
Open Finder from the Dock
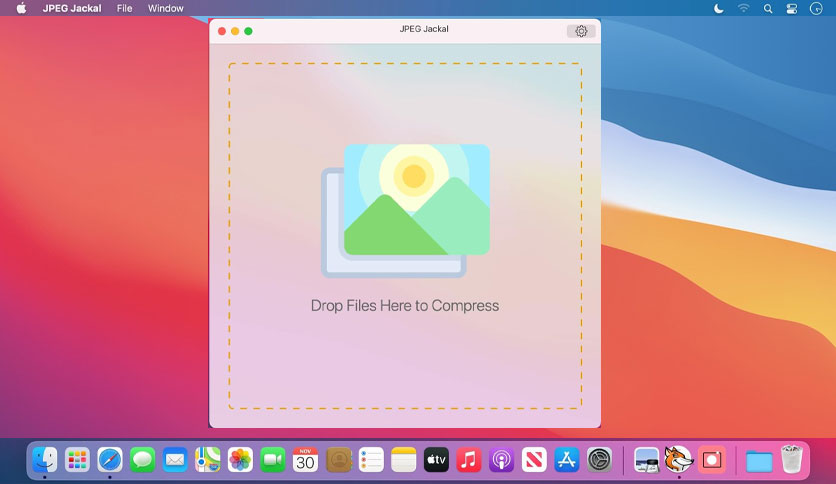pyautogui.click(x=45, y=459)
